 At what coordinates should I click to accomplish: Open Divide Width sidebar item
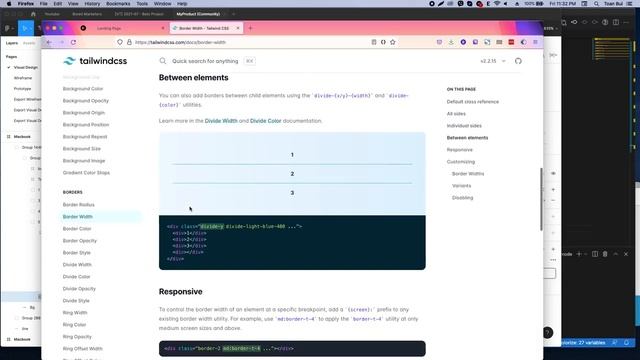point(77,264)
